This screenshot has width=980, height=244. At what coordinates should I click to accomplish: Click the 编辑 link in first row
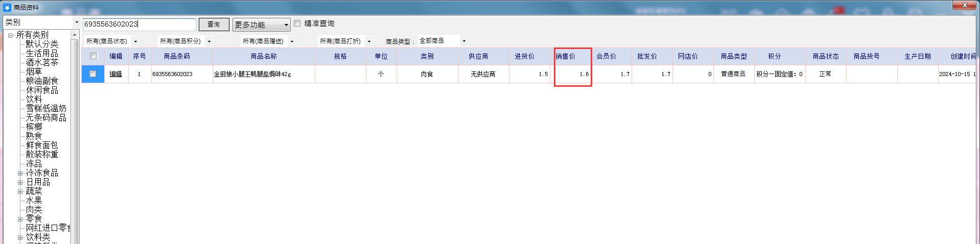coord(116,74)
